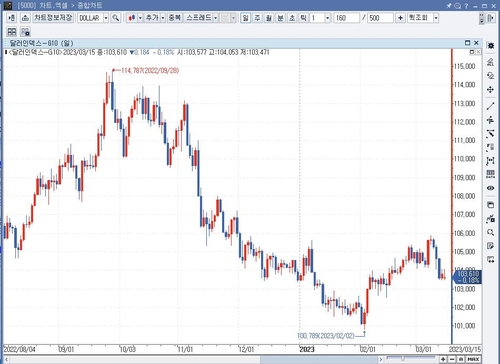Click the zoom slider handle at bottom right
This screenshot has width=500, height=364.
(403, 359)
